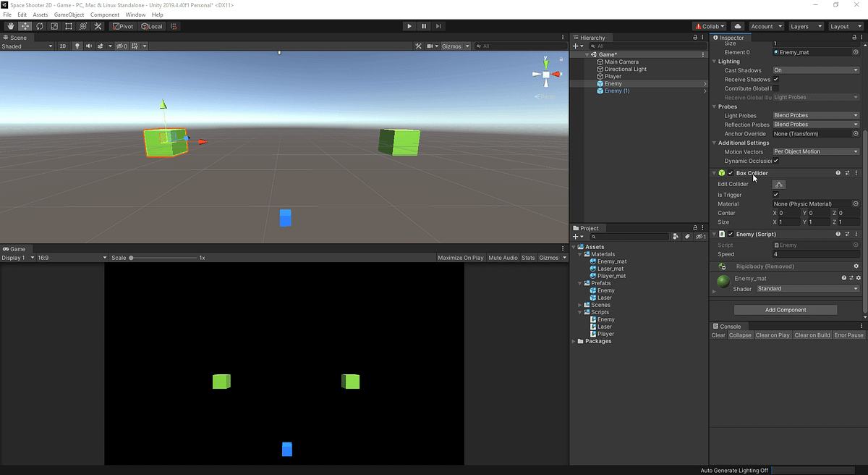Select the Move tool
868x475 pixels.
(24, 26)
